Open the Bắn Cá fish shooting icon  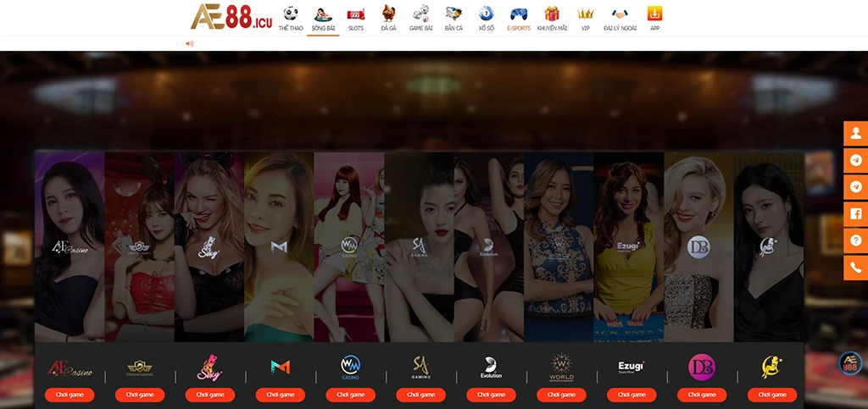click(453, 14)
